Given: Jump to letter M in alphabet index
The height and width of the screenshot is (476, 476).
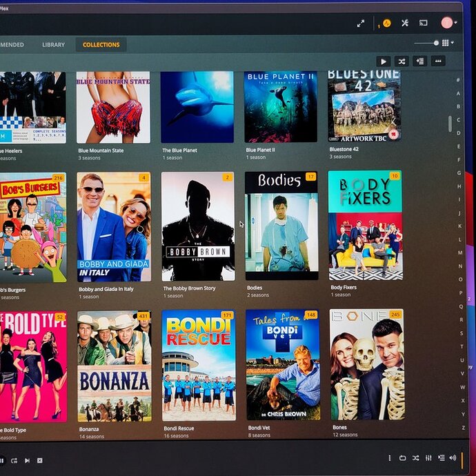Looking at the screenshot, I should [x=460, y=252].
